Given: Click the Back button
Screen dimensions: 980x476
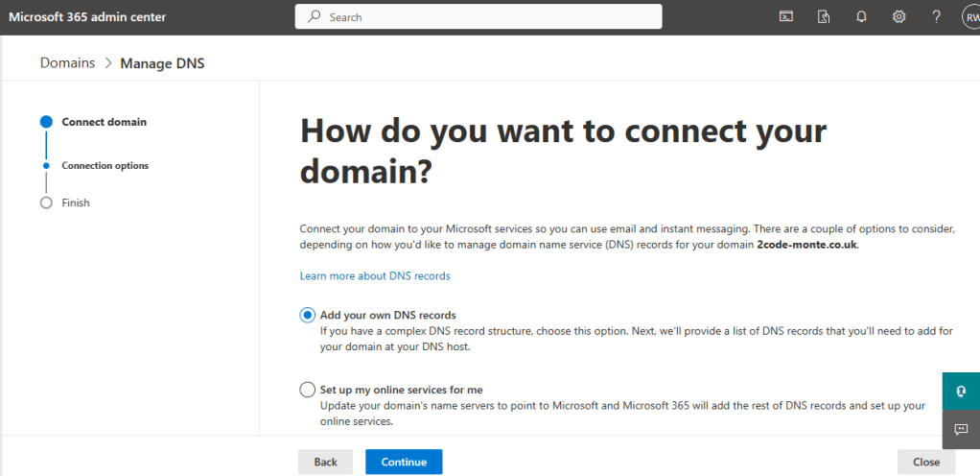Looking at the screenshot, I should pos(325,462).
